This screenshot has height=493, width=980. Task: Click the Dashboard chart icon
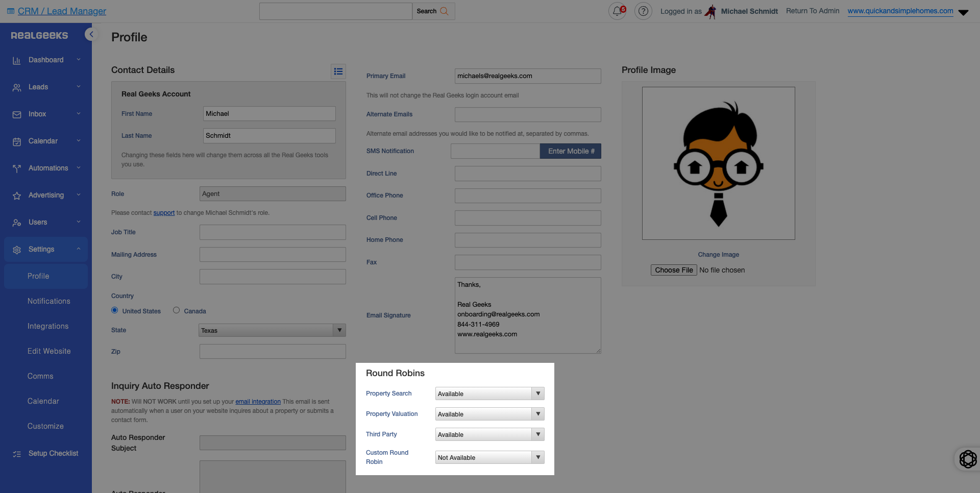17,60
